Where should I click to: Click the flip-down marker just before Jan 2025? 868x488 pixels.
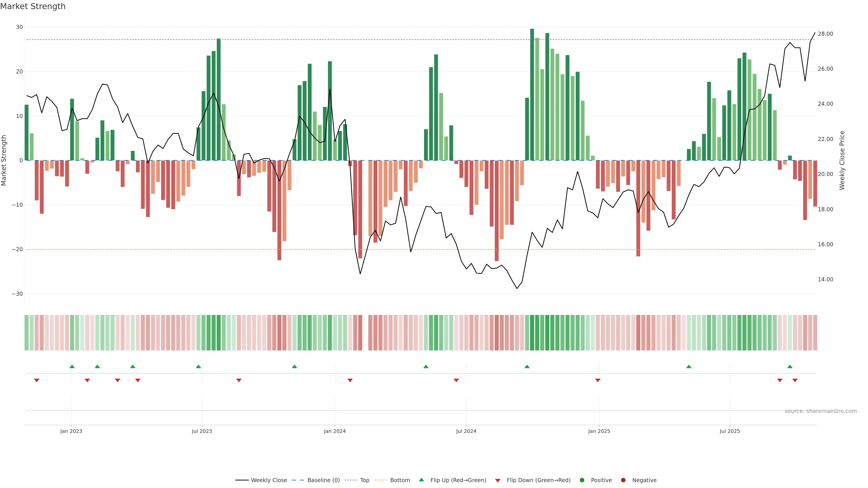click(x=598, y=380)
